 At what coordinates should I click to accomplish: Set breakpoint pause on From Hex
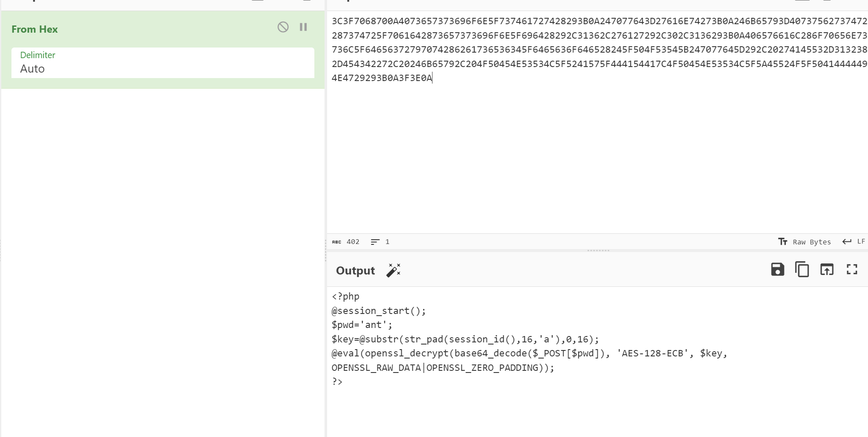tap(303, 27)
